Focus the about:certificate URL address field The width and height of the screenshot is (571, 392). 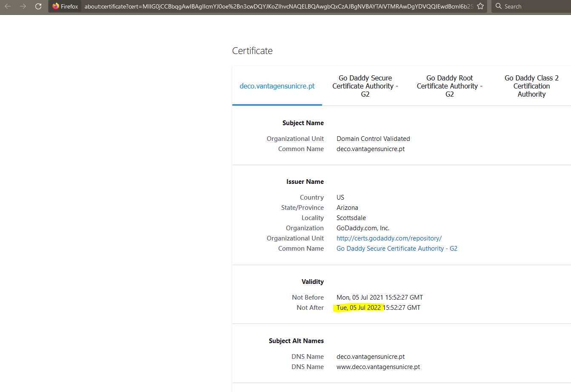click(277, 6)
